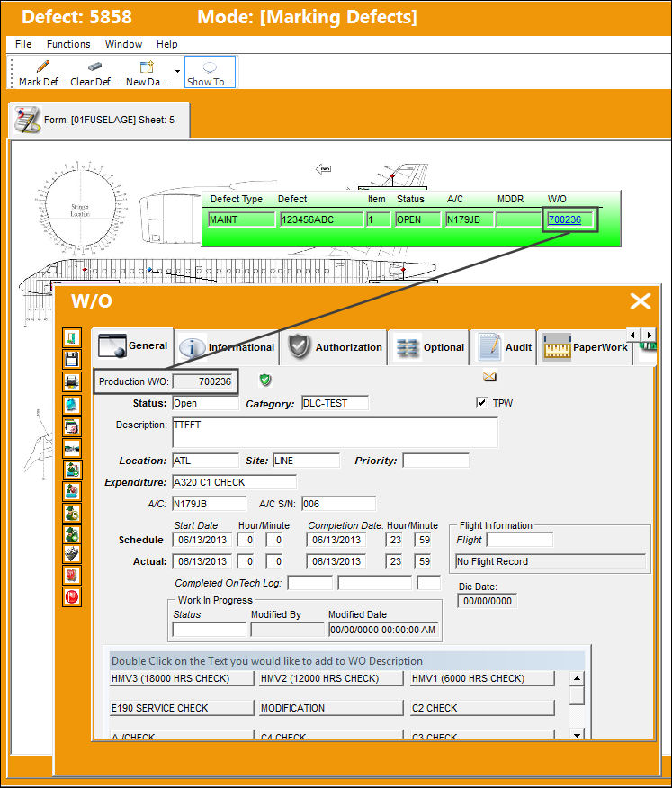Screen dimensions: 672x788
Task: Select E190 SERVICE CHECK text
Action: (x=182, y=708)
